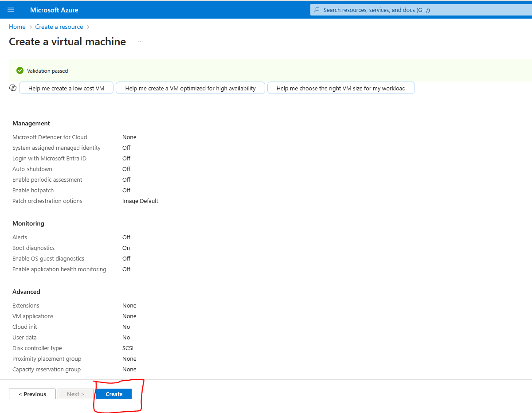The height and width of the screenshot is (413, 532).
Task: Click None value for Microsoft Defender for Cloud
Action: click(129, 137)
